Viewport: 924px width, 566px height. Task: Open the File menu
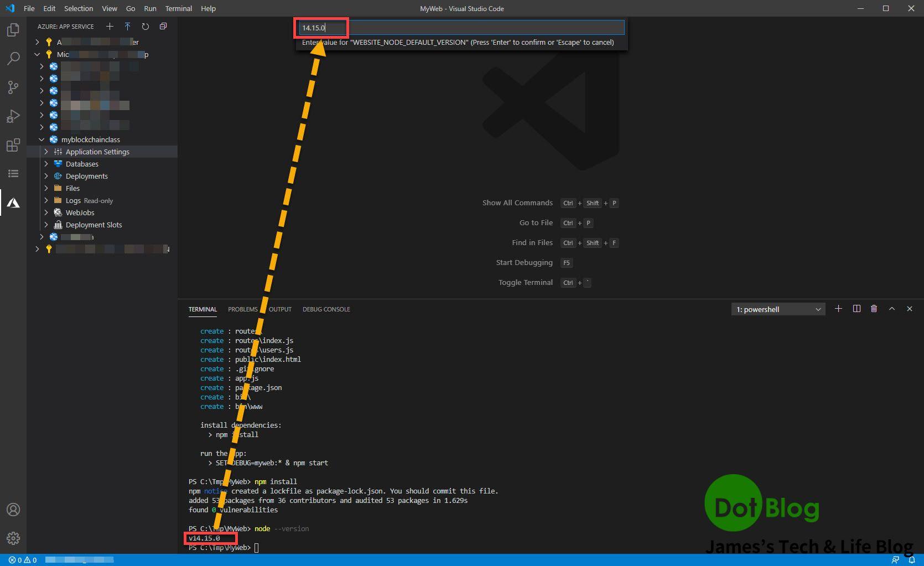pos(29,8)
